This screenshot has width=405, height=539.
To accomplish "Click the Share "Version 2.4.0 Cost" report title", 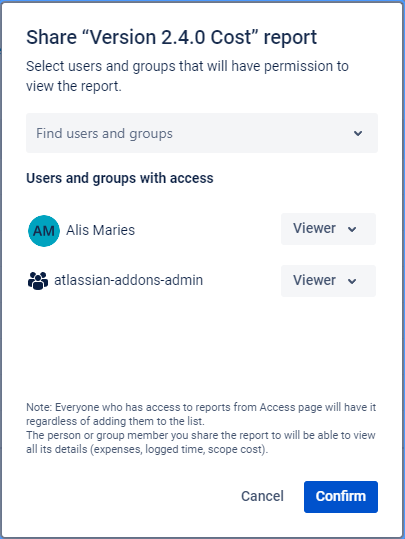I will (172, 37).
